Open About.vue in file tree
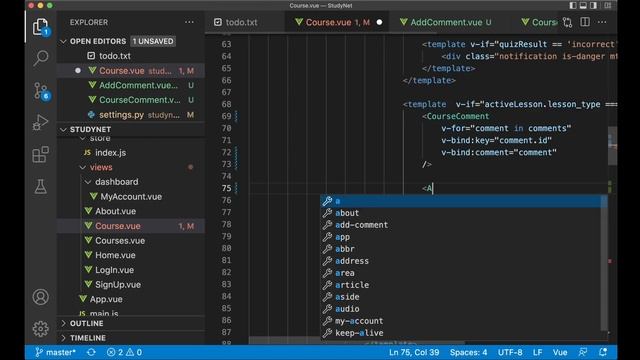This screenshot has height=360, width=640. pyautogui.click(x=131, y=211)
